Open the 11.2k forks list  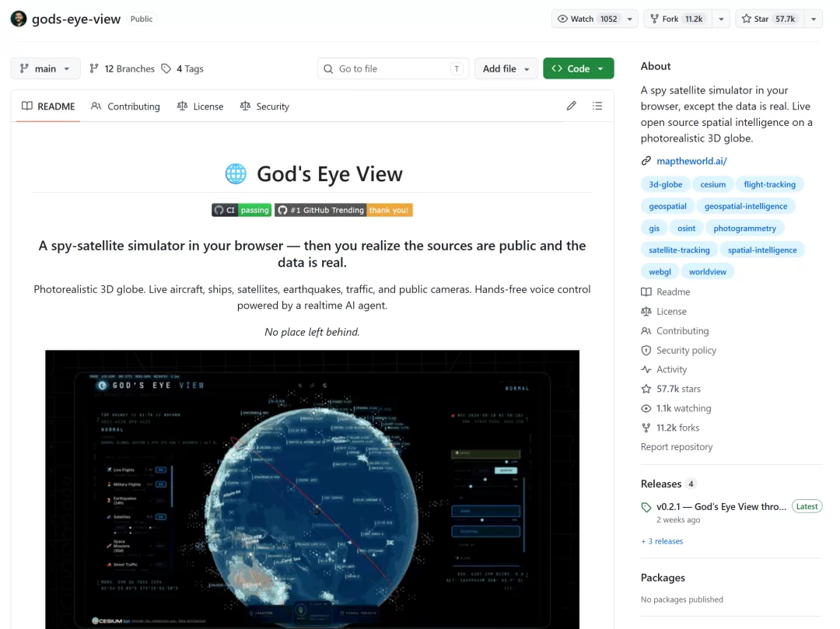670,427
